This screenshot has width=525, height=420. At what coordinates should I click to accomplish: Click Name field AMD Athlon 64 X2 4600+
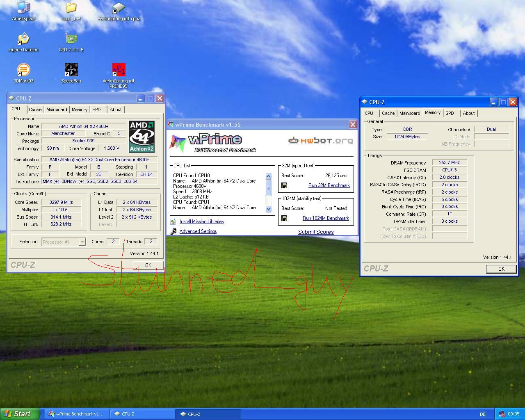point(84,126)
